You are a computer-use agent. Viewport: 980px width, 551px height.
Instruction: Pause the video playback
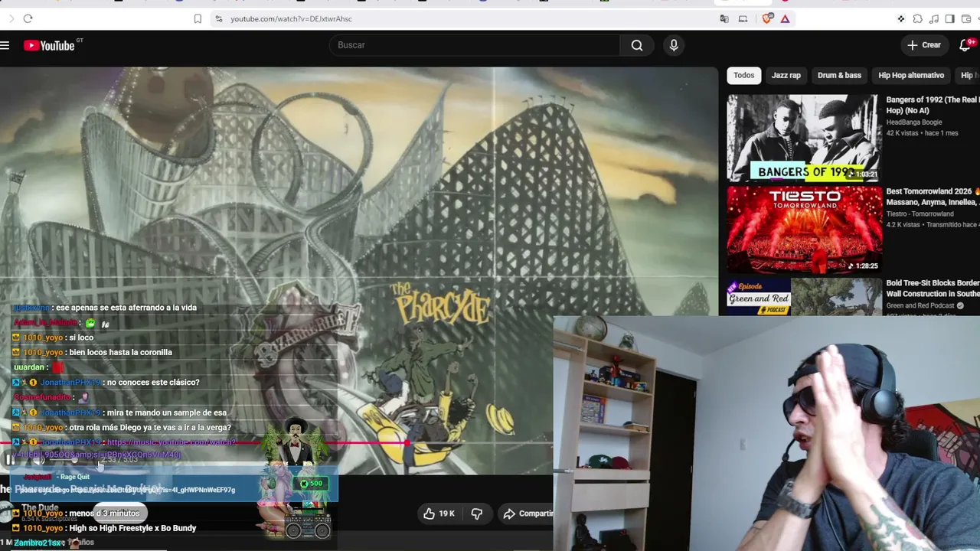click(10, 459)
